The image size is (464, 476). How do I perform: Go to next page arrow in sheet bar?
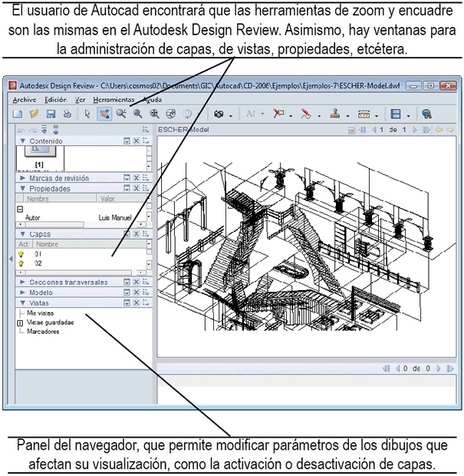coord(415,130)
